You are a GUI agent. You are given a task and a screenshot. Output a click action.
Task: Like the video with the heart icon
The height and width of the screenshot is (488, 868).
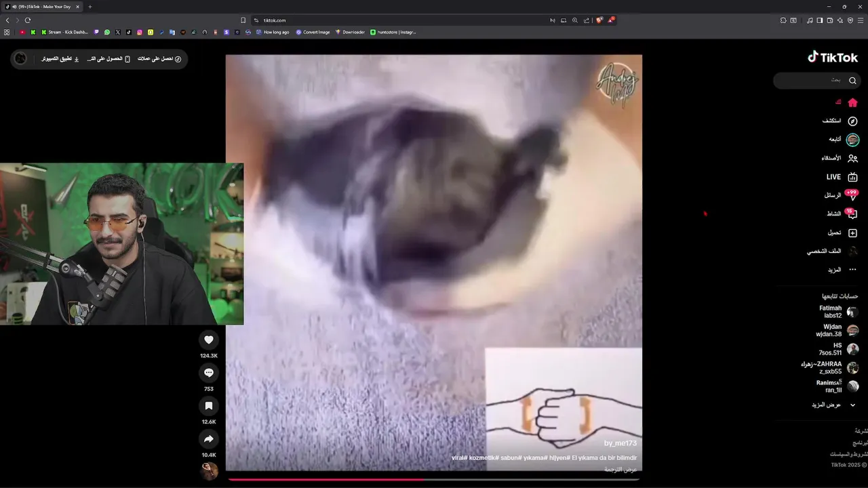(209, 340)
